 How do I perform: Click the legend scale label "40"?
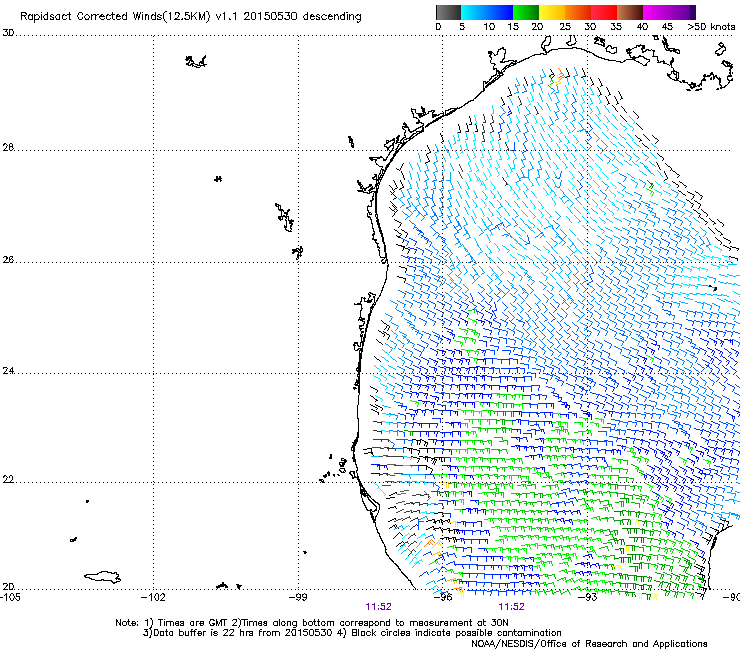[642, 27]
